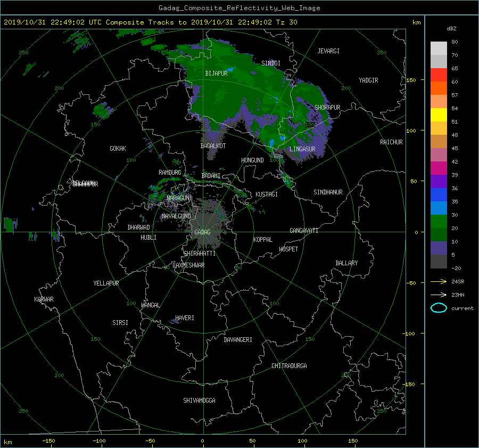Image resolution: width=479 pixels, height=448 pixels.
Task: Click the 'Tz 30' threshold text in header
Action: click(x=286, y=22)
